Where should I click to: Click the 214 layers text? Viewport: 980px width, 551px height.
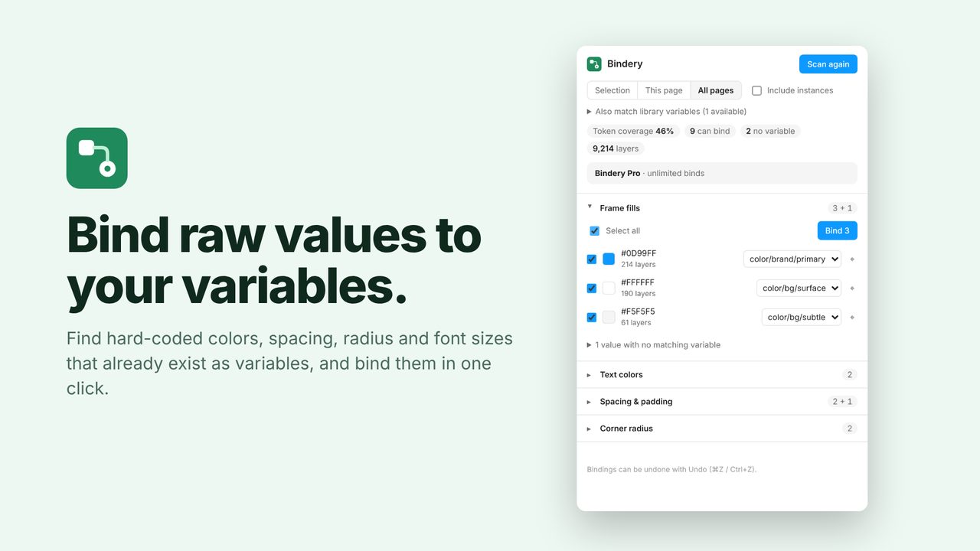639,265
